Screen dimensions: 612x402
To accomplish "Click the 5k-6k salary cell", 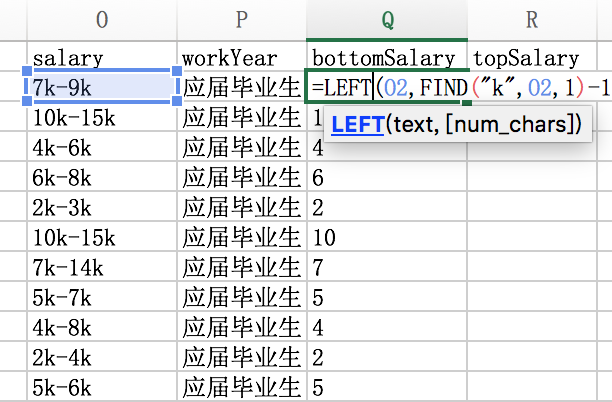I will 102,386.
